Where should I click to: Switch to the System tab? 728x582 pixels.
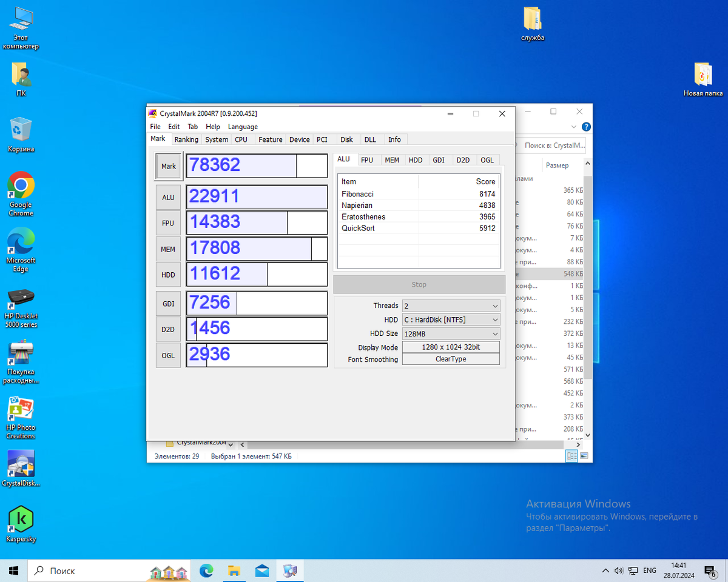pos(217,139)
